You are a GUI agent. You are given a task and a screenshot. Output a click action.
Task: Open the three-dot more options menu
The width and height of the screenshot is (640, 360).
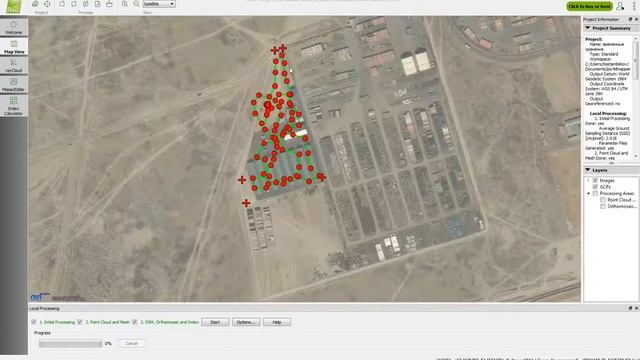(634, 6)
